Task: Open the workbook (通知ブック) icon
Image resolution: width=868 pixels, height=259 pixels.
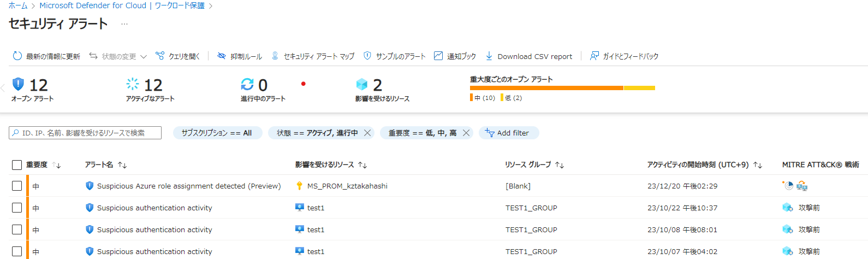Action: pyautogui.click(x=438, y=56)
